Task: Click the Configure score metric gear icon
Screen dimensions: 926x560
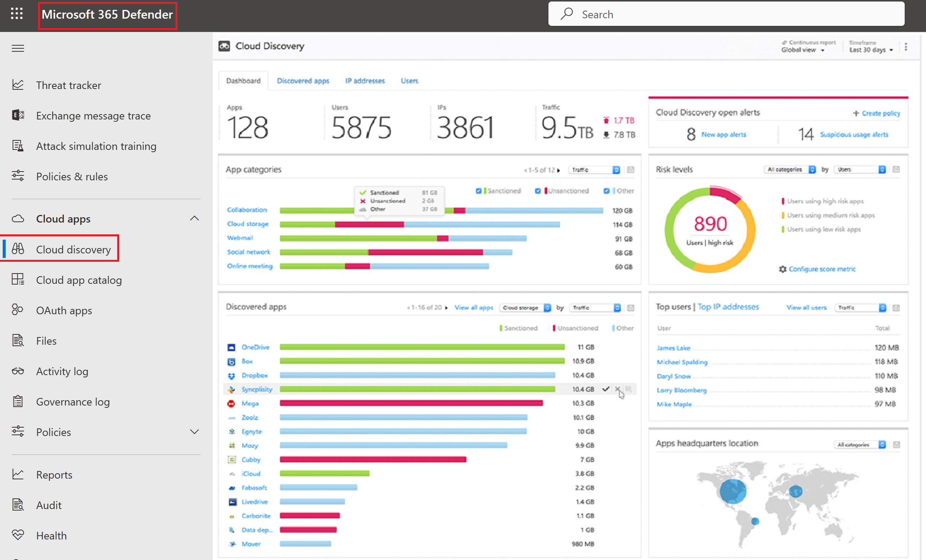Action: [783, 269]
